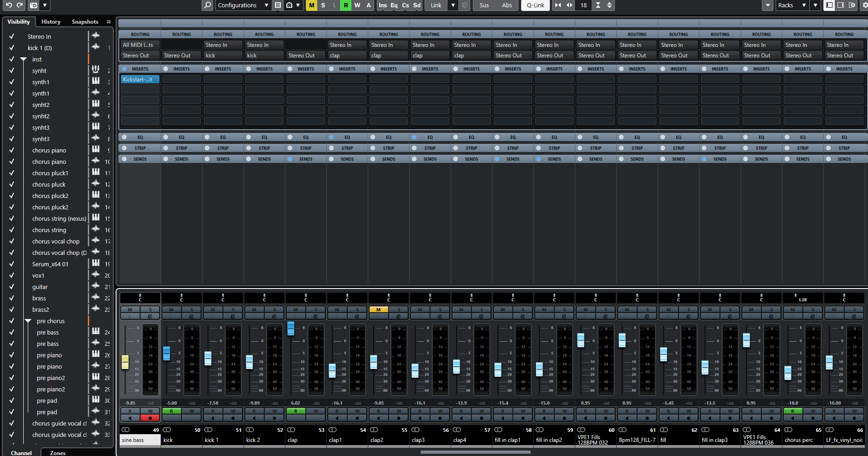Click the Eq bypass button
Screen dimensions: 868x456
pyautogui.click(x=394, y=5)
